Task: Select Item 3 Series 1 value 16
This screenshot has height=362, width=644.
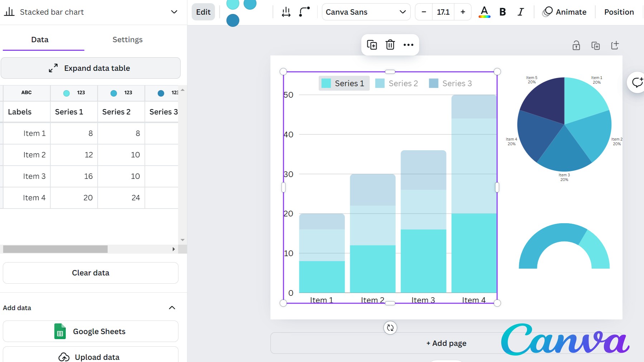Action: (74, 176)
